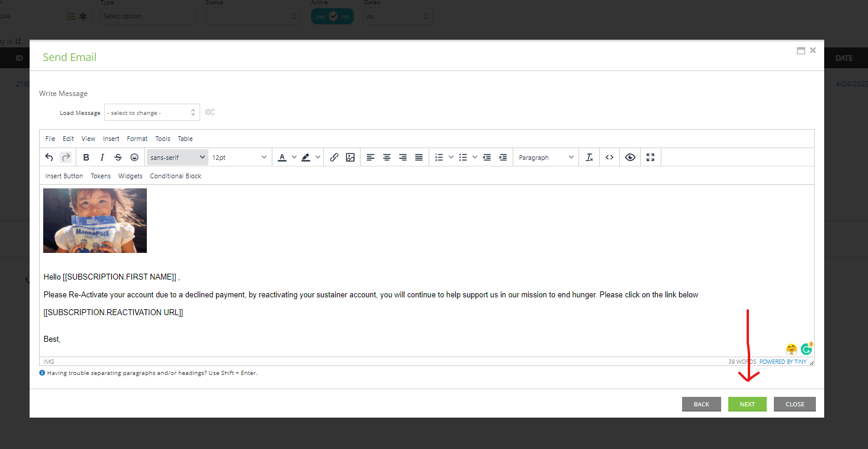This screenshot has width=868, height=449.
Task: Toggle italic formatting
Action: 102,158
